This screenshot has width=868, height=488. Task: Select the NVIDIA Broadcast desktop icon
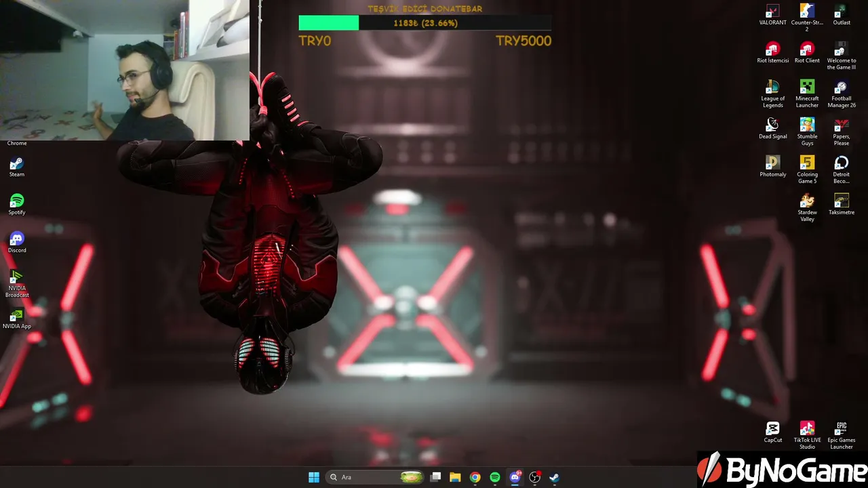pyautogui.click(x=17, y=284)
